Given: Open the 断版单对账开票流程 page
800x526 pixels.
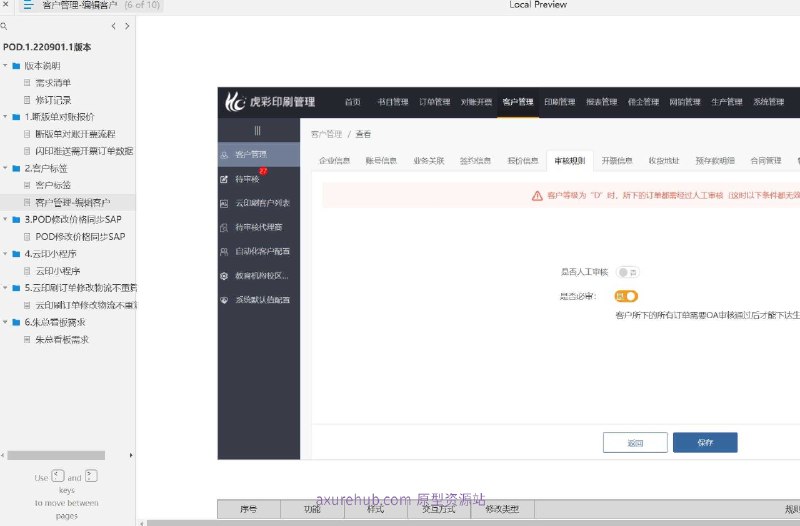Looking at the screenshot, I should (75, 134).
